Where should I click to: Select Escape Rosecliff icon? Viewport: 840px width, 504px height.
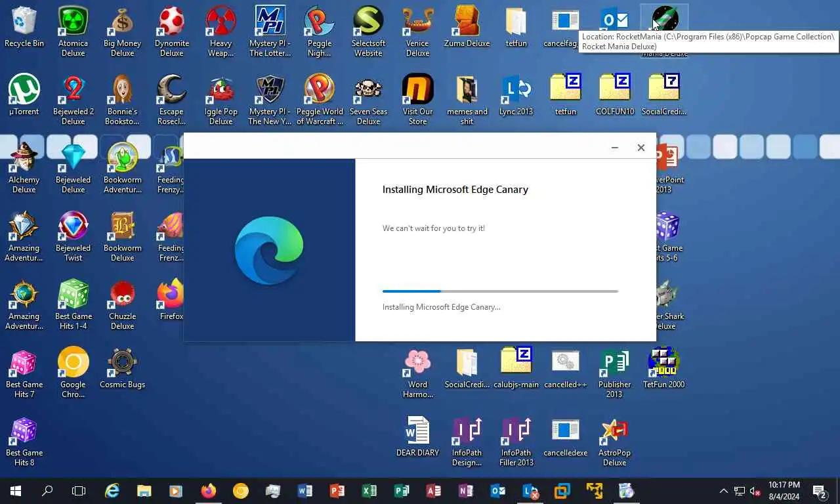(171, 99)
